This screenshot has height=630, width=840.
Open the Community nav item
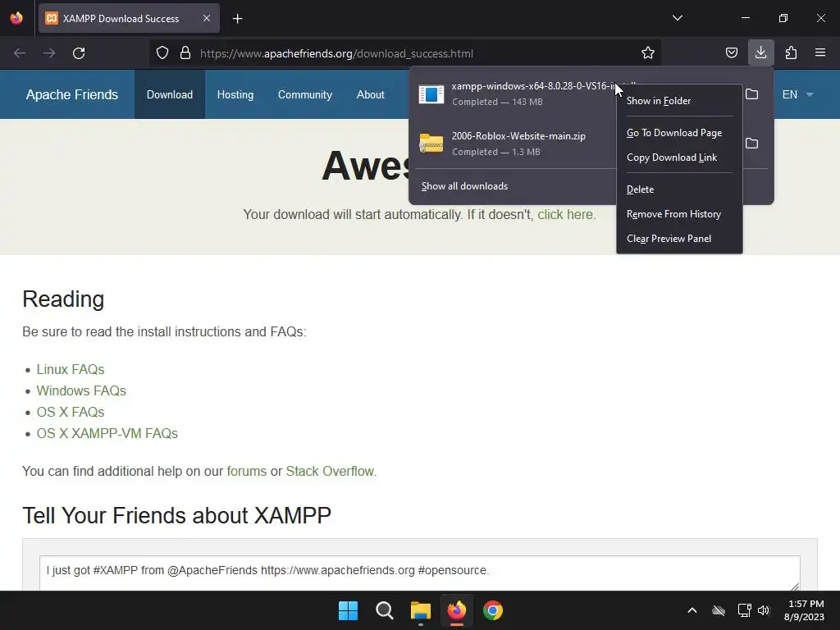tap(305, 95)
